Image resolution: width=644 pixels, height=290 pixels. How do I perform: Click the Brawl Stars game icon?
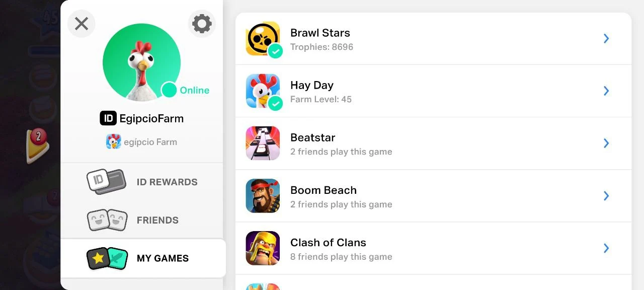[x=263, y=38]
